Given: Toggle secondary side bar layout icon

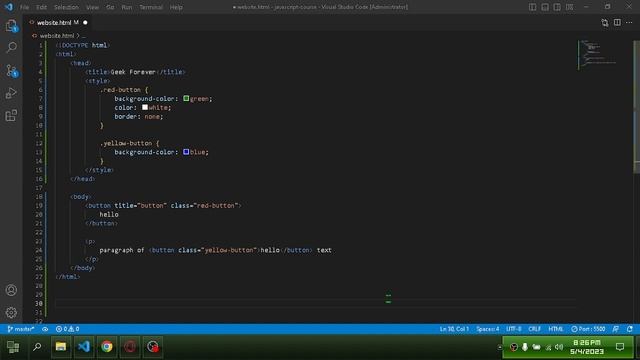Looking at the screenshot, I should click(557, 7).
